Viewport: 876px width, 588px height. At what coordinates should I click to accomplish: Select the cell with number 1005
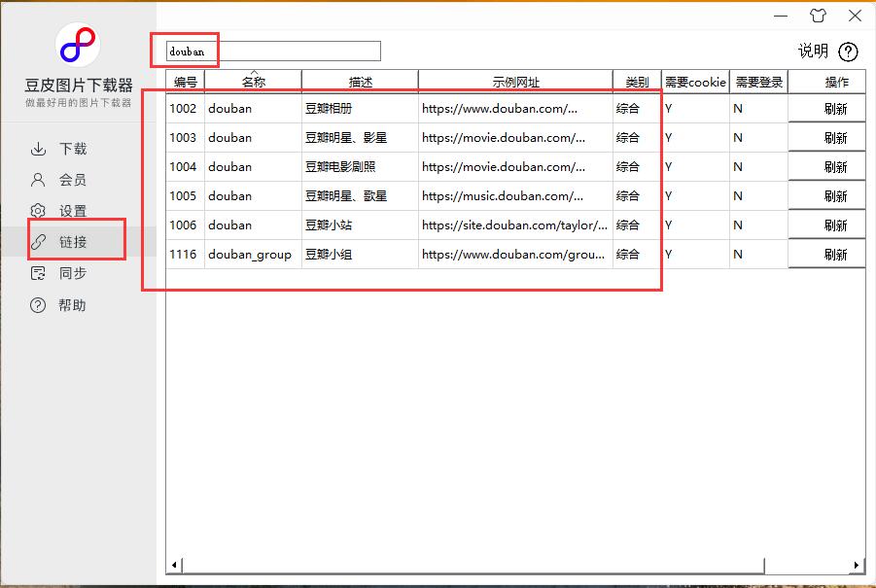click(186, 196)
